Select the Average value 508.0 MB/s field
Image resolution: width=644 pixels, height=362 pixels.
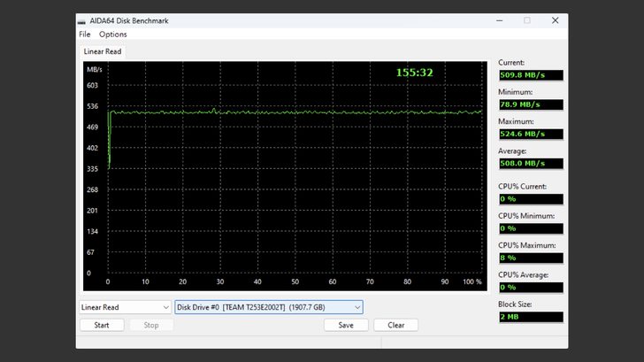(x=530, y=163)
